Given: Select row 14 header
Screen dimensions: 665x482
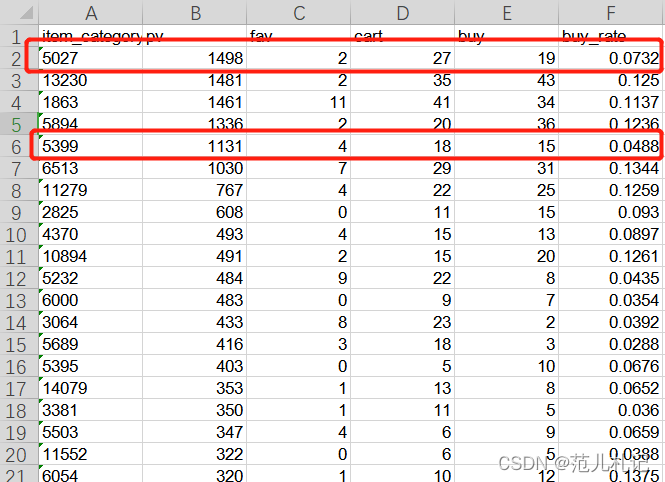Looking at the screenshot, I should point(19,322).
